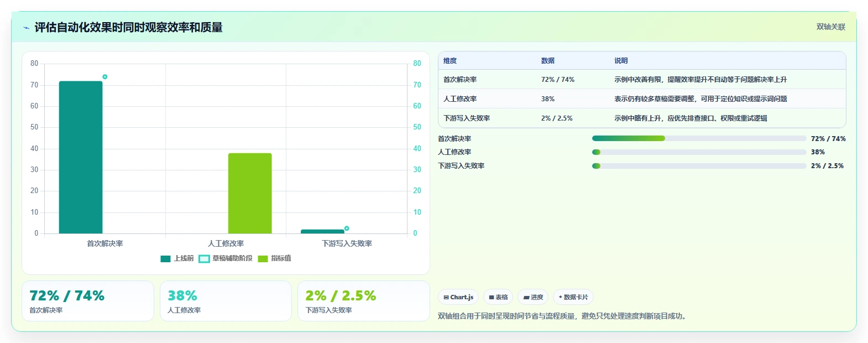Viewport: 868px width, 343px height.
Task: Click 下游写入失败率 in the table row
Action: 467,118
